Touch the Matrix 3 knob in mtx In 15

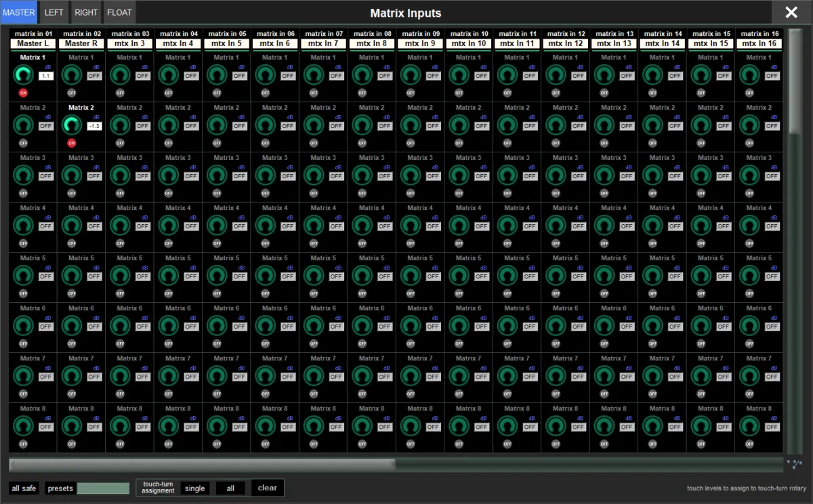coord(702,175)
